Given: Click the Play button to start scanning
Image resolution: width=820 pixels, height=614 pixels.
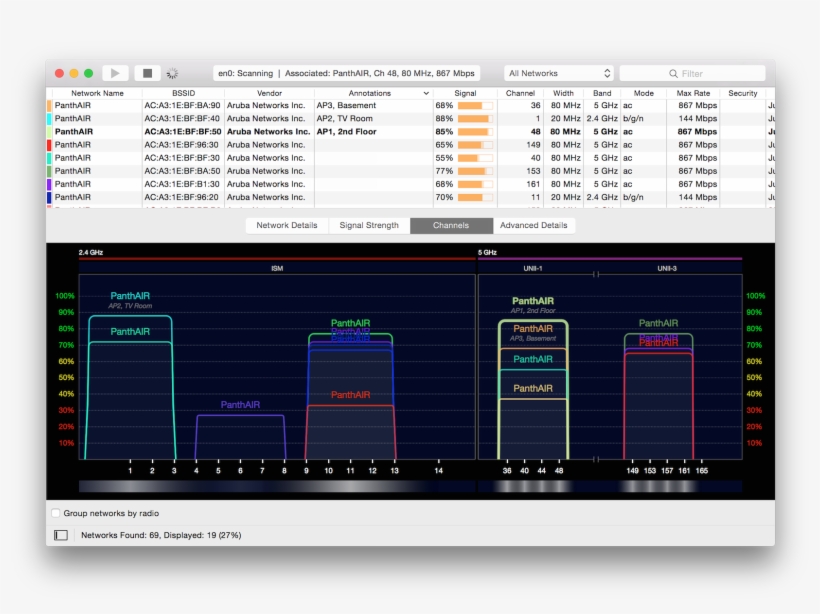Looking at the screenshot, I should [x=114, y=72].
